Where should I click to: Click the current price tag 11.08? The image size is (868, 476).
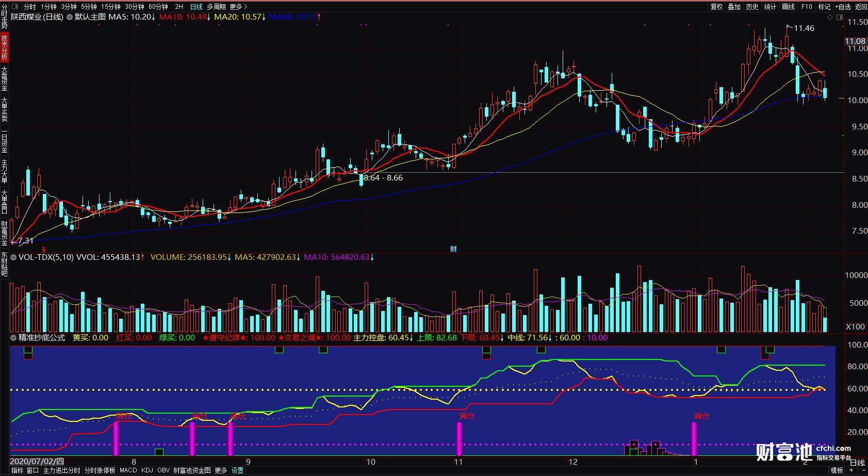tap(855, 41)
